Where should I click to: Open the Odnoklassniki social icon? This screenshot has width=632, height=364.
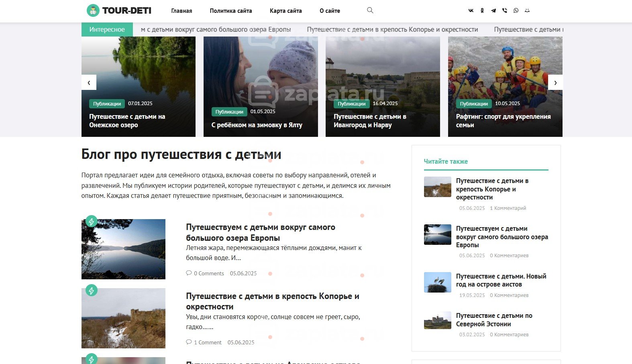(482, 11)
